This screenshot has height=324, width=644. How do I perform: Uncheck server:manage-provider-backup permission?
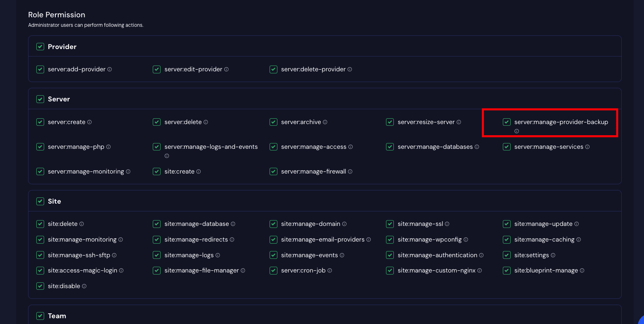(507, 122)
